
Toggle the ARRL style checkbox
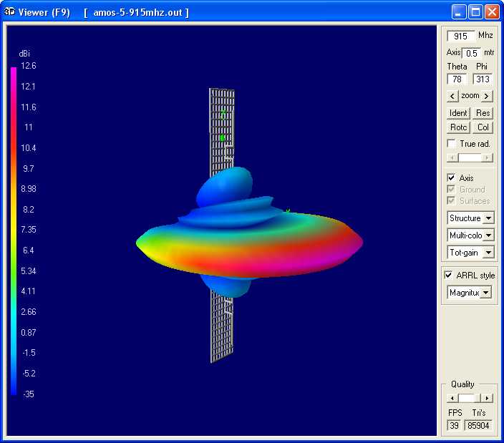click(x=448, y=276)
